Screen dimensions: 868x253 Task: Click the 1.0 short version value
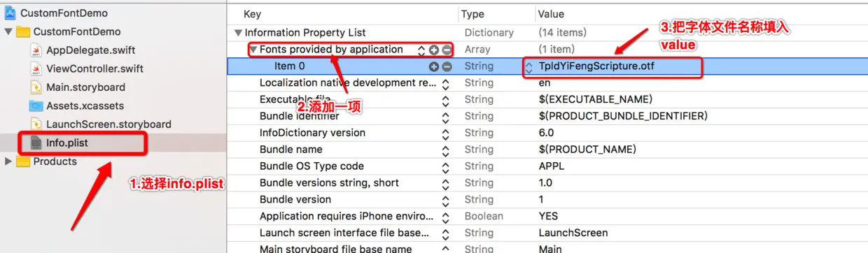(x=546, y=183)
